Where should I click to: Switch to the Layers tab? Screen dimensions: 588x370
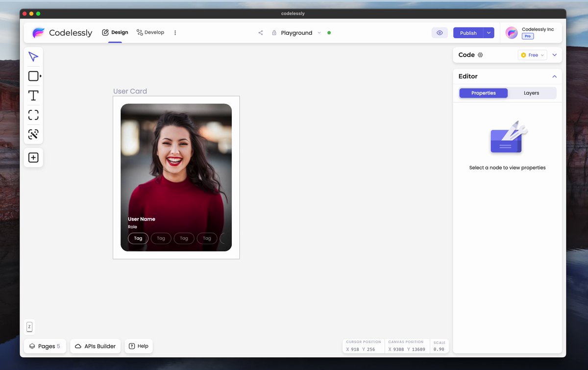click(x=532, y=93)
